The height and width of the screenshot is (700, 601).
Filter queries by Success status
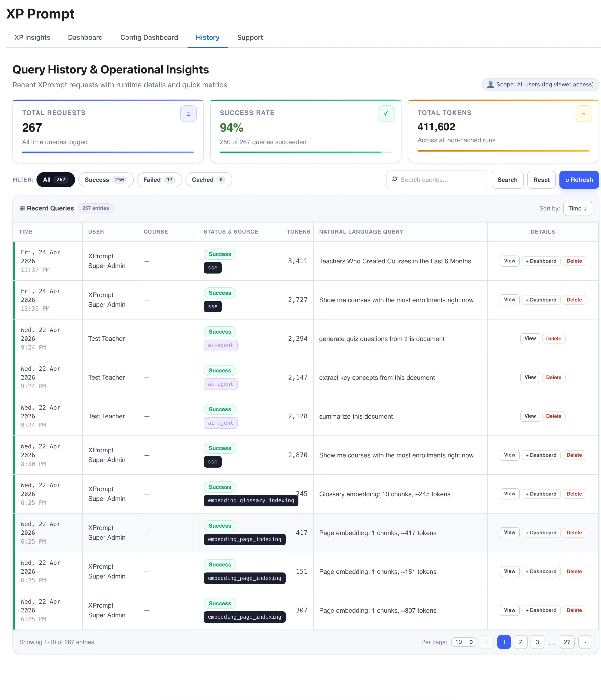pos(106,180)
